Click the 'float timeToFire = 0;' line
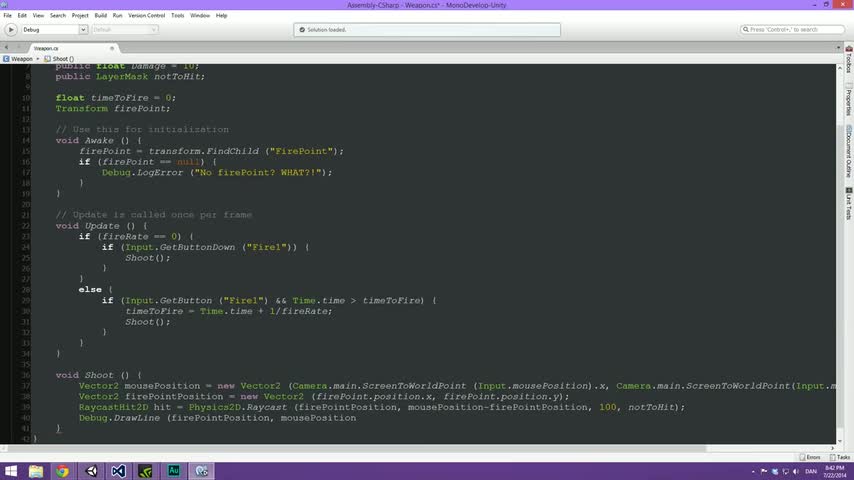 pos(115,98)
